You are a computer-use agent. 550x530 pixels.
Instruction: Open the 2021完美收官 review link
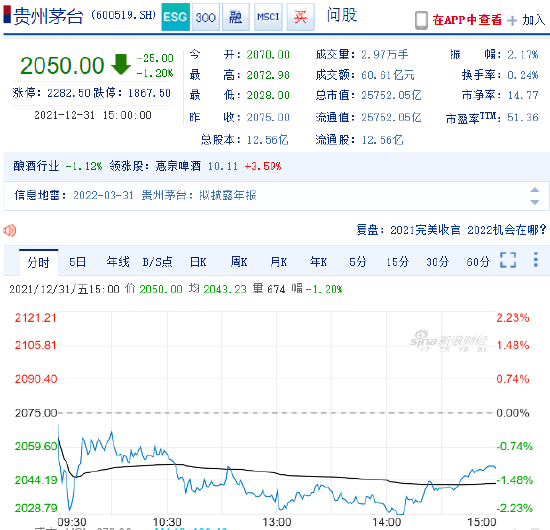pyautogui.click(x=425, y=230)
